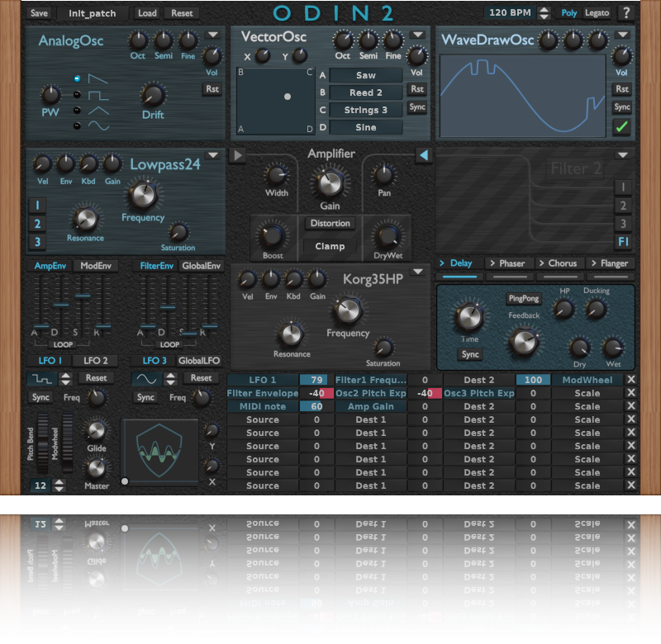The image size is (661, 644).
Task: Open the Korg35HP filter type dropdown
Action: click(418, 272)
